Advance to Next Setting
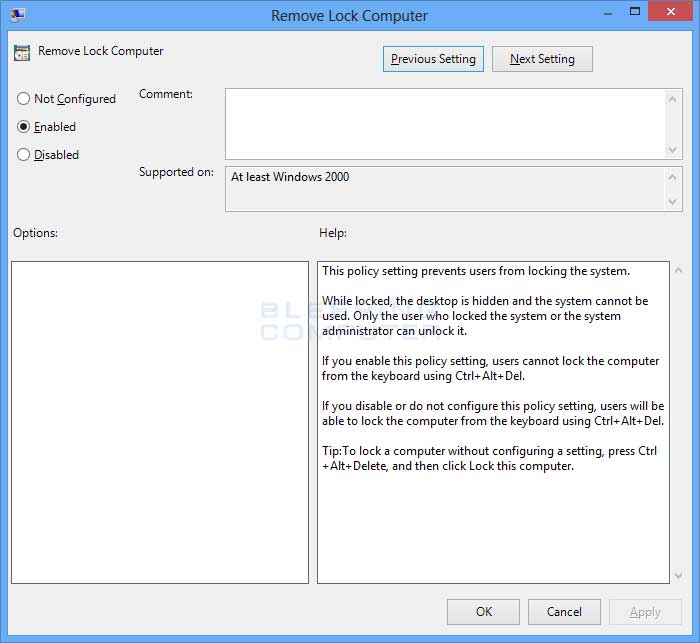This screenshot has width=700, height=643. tap(542, 59)
